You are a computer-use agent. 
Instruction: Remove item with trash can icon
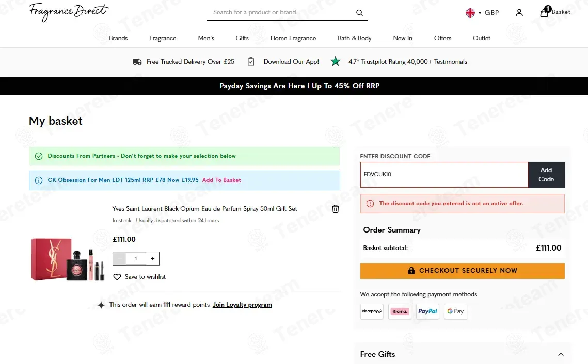click(x=335, y=209)
